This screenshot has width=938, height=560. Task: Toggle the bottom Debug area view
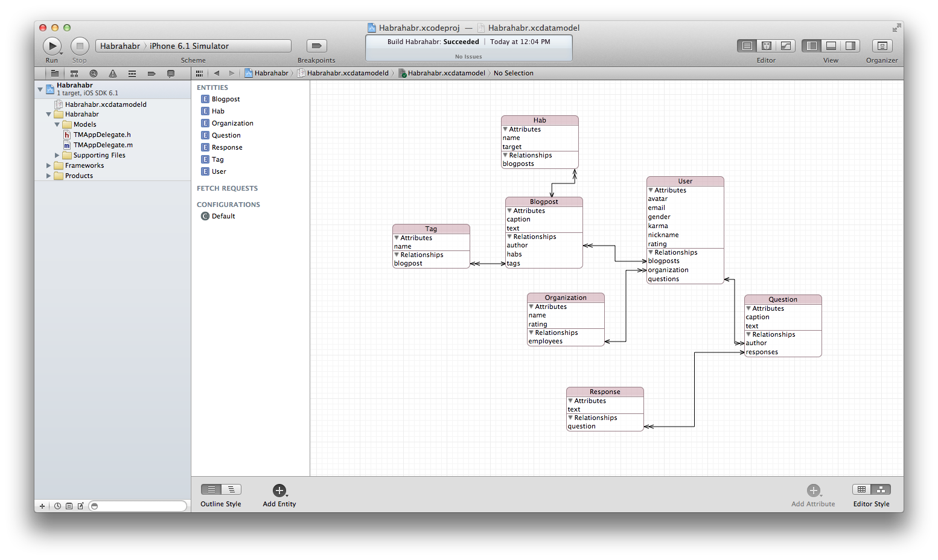coord(831,46)
